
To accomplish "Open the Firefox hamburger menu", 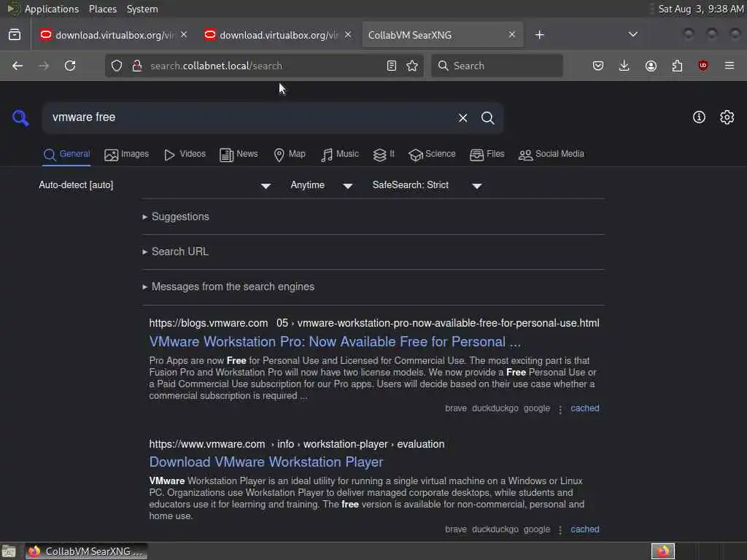I will [x=729, y=66].
